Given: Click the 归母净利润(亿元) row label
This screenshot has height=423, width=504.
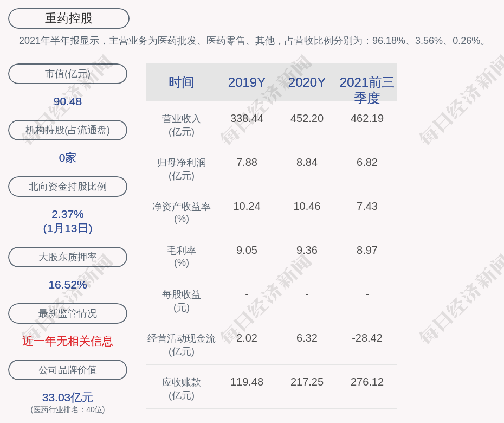Looking at the screenshot, I should pyautogui.click(x=182, y=169).
